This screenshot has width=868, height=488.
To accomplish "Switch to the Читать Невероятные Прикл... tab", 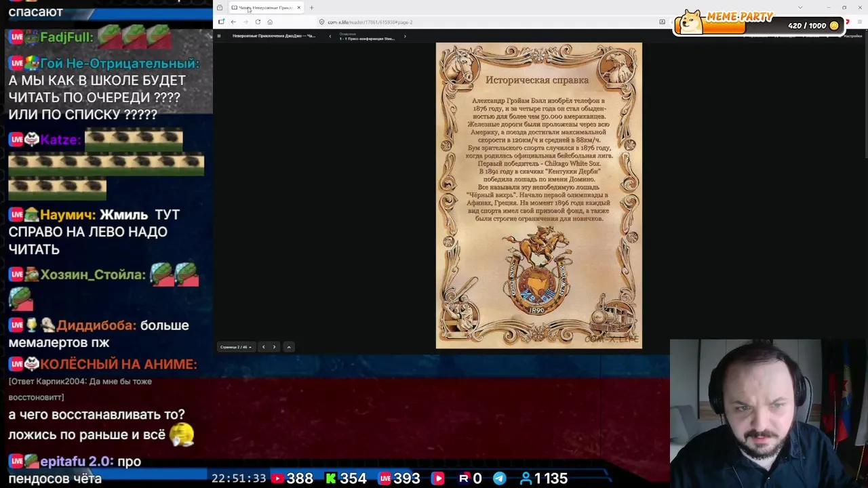I will pyautogui.click(x=265, y=7).
